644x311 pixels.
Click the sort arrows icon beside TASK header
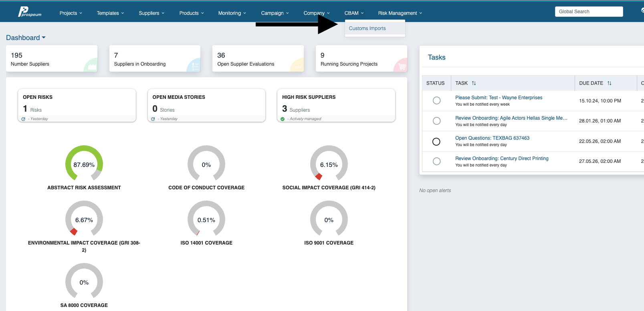474,83
